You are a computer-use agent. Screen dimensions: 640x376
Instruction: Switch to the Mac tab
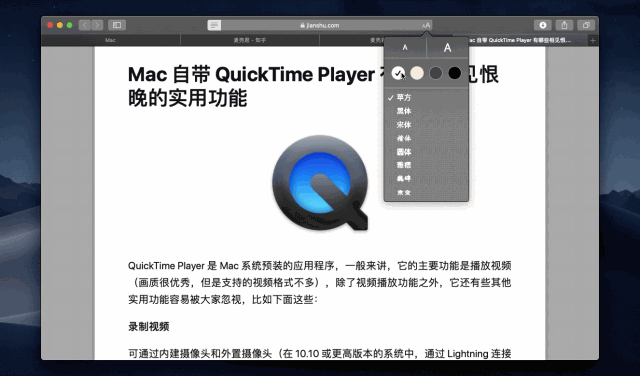(111, 40)
